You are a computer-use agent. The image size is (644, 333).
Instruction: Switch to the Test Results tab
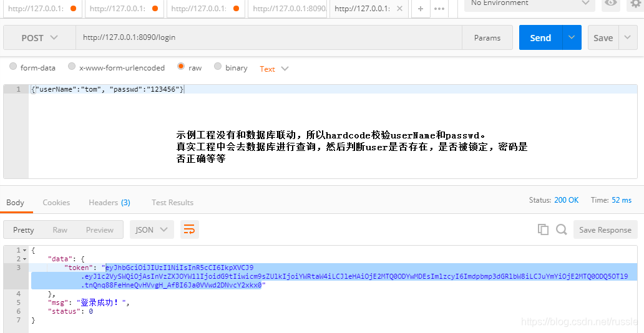click(172, 203)
